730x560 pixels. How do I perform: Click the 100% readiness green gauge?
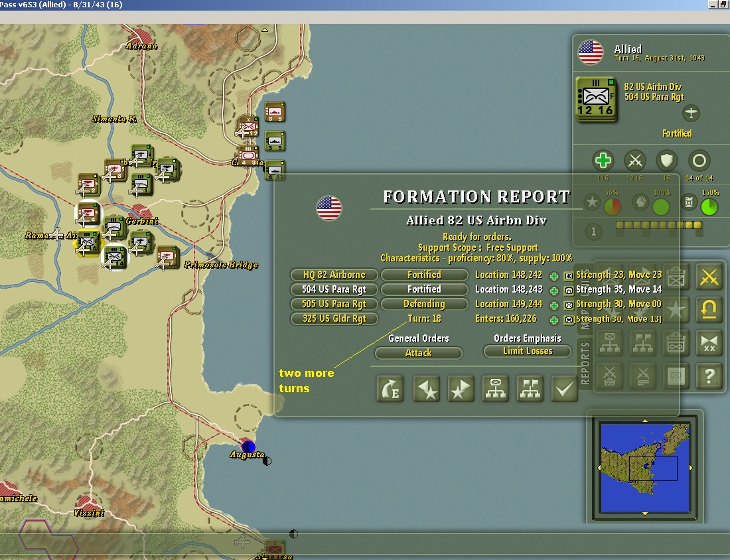[660, 207]
